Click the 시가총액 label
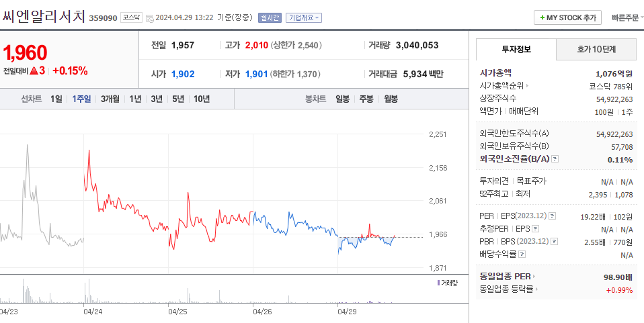Viewport: 644px width, 323px height. (x=495, y=73)
